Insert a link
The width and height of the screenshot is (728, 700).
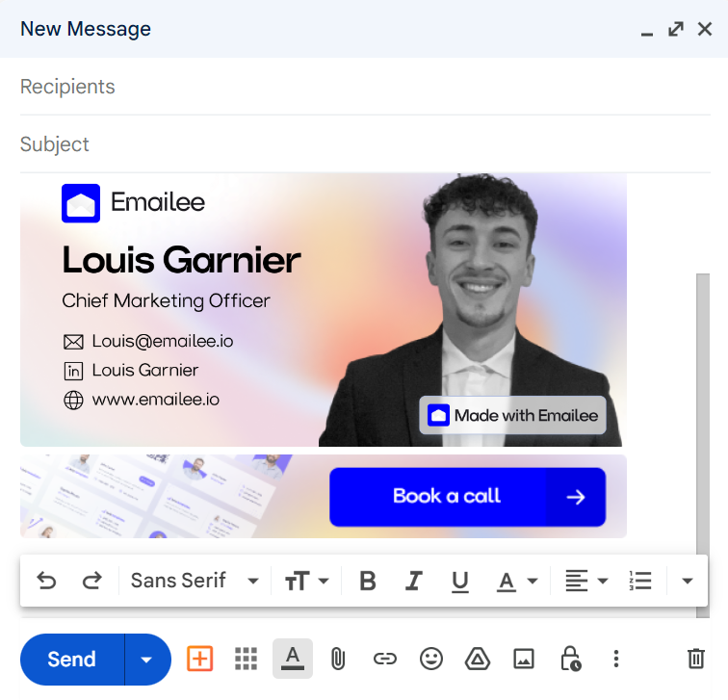click(x=385, y=659)
